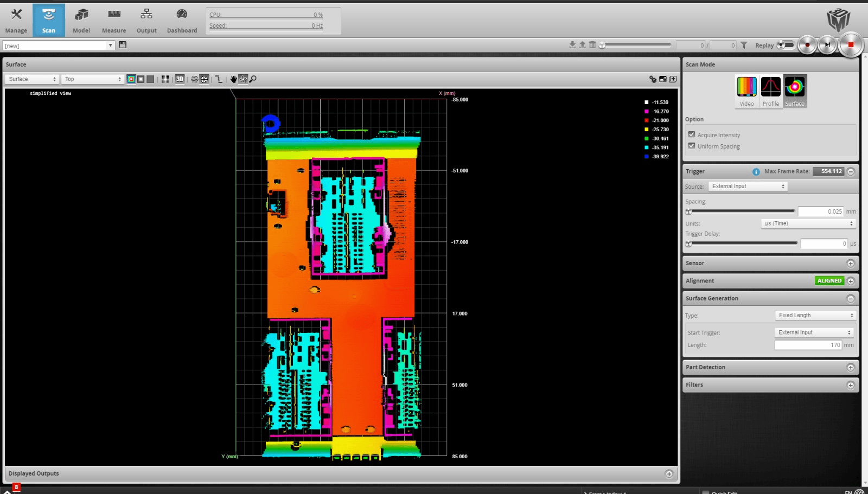This screenshot has width=868, height=494.
Task: Open data viewer settings gears icon
Action: pyautogui.click(x=653, y=79)
